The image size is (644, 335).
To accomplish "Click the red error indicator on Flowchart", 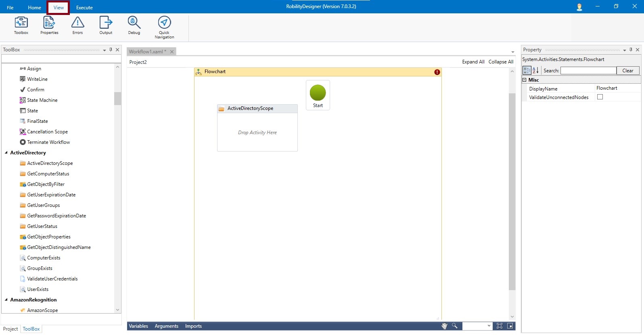I will click(x=437, y=72).
